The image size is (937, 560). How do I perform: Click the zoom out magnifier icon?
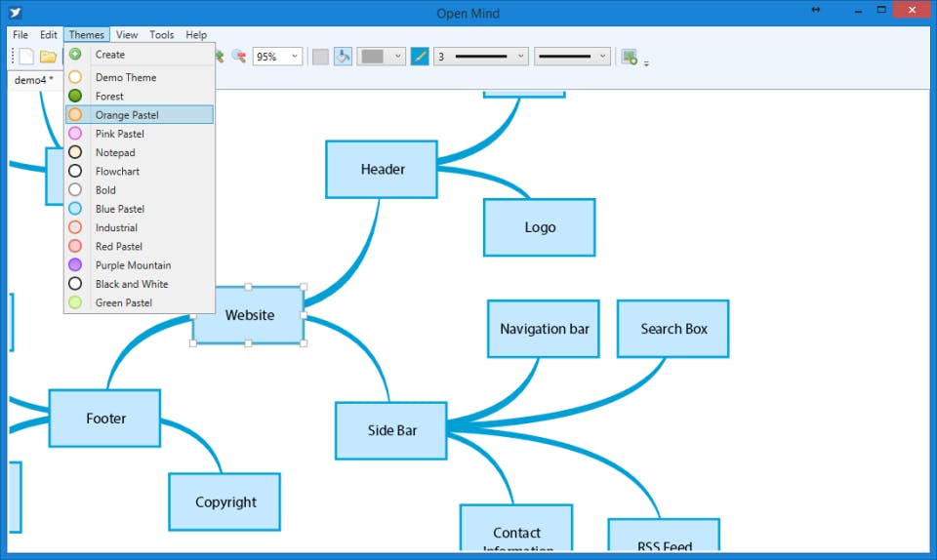tap(239, 57)
